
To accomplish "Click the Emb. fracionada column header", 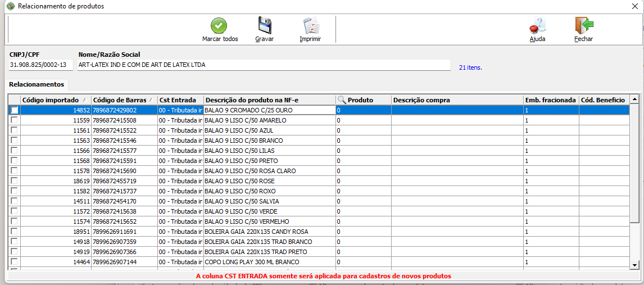I will click(551, 100).
